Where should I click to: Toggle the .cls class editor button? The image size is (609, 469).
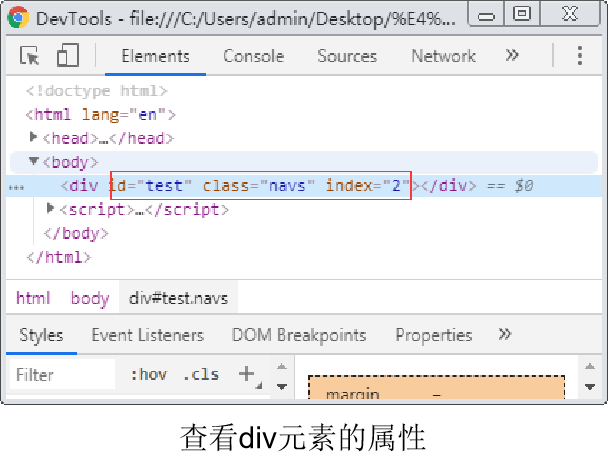tap(201, 375)
